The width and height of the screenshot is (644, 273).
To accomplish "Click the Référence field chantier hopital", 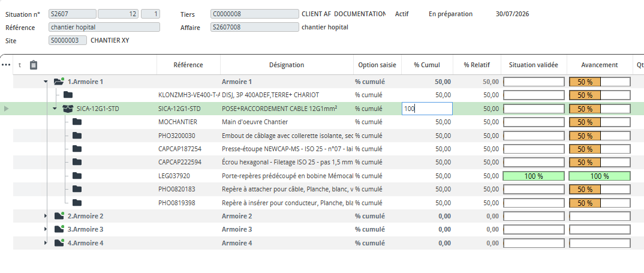I will pos(104,27).
